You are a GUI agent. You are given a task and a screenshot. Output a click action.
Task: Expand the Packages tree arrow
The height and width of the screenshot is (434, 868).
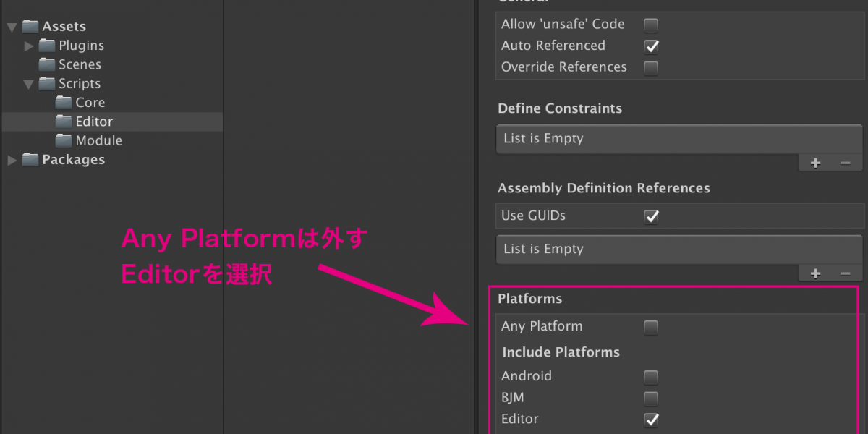click(12, 160)
